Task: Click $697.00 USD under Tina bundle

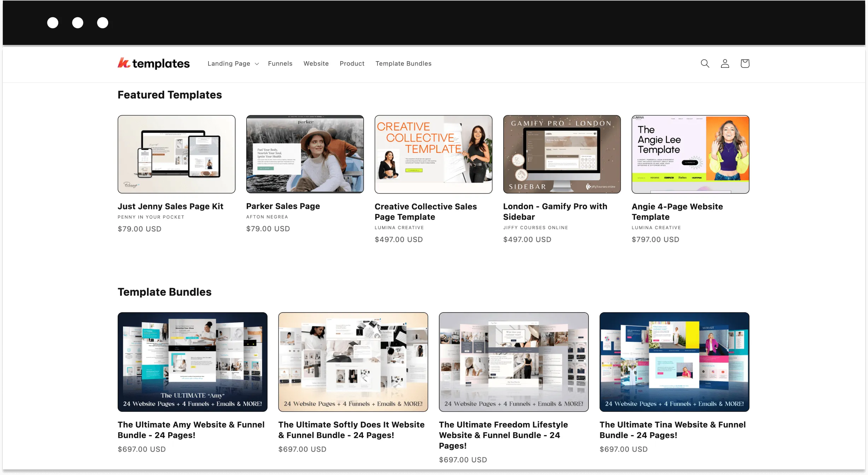Action: click(623, 449)
